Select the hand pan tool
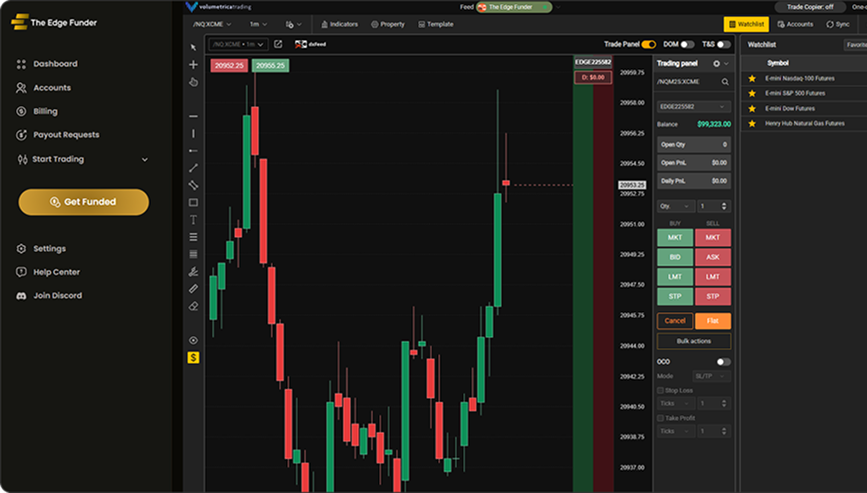867x493 pixels. pos(193,82)
